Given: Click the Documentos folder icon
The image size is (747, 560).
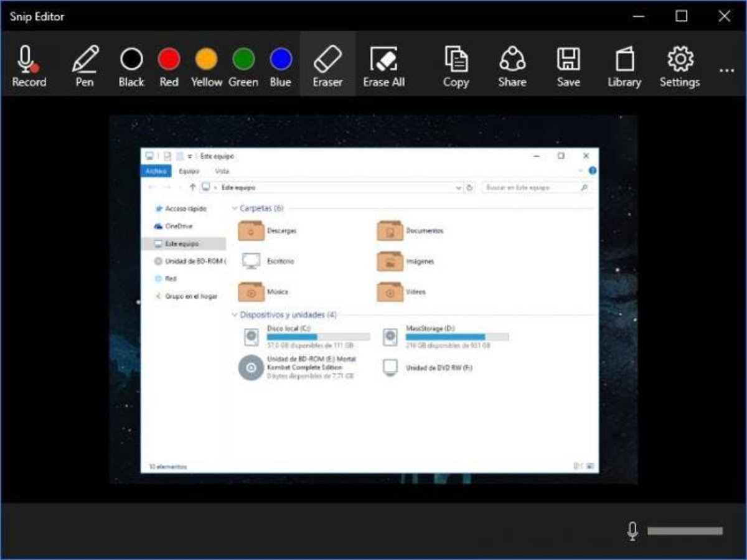Looking at the screenshot, I should 390,231.
